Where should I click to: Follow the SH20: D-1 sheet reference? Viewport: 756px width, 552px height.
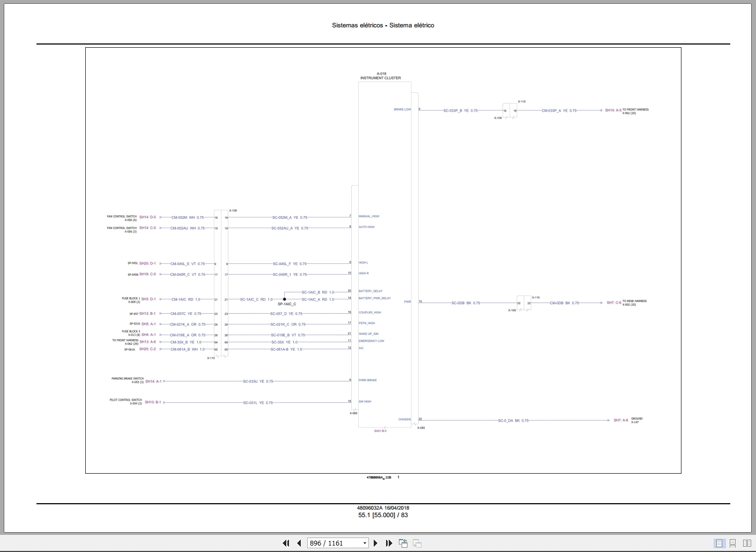(x=147, y=263)
